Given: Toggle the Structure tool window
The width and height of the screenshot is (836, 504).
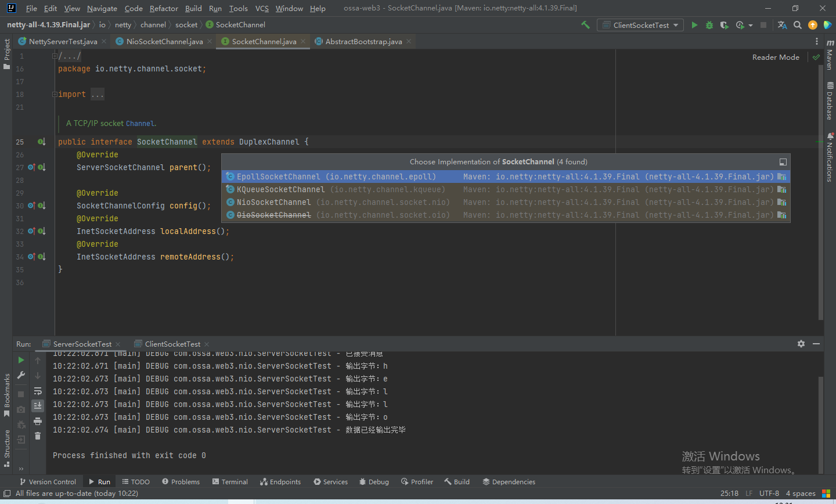Looking at the screenshot, I should [x=6, y=448].
